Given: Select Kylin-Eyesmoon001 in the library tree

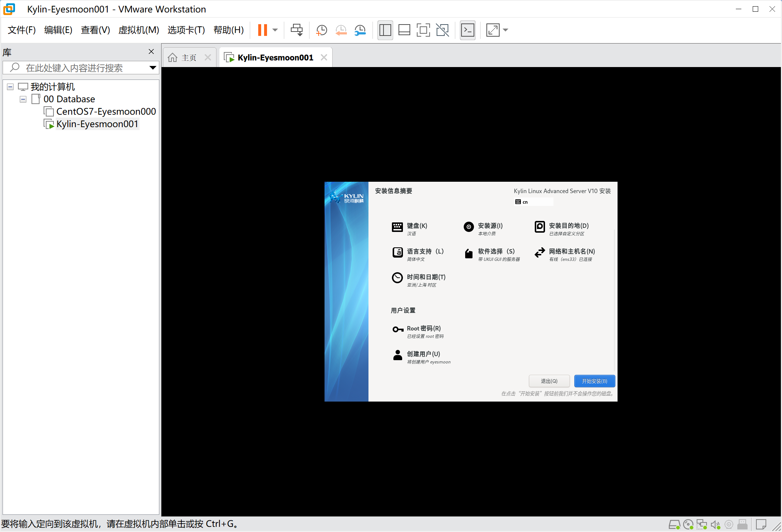Looking at the screenshot, I should tap(97, 124).
